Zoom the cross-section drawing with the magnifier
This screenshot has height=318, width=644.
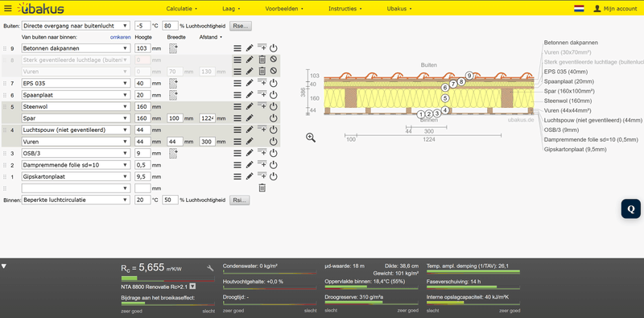[x=311, y=138]
